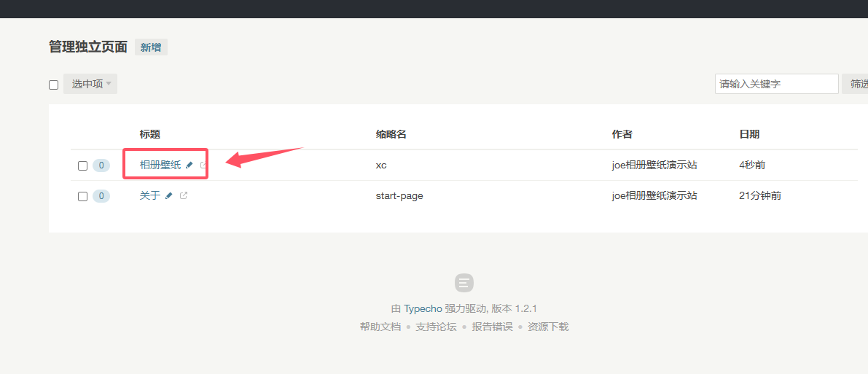Open the 帮助文档 footer link
Screen dimensions: 868x374
(x=380, y=327)
